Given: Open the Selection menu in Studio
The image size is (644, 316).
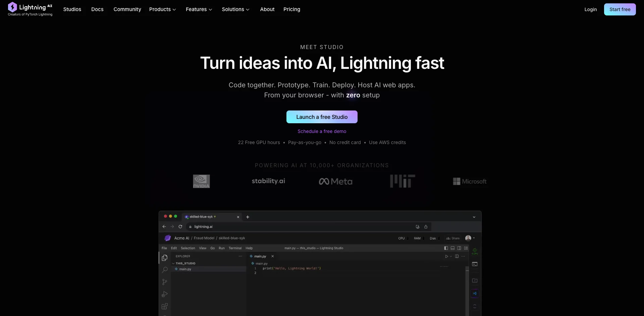Looking at the screenshot, I should tap(188, 248).
